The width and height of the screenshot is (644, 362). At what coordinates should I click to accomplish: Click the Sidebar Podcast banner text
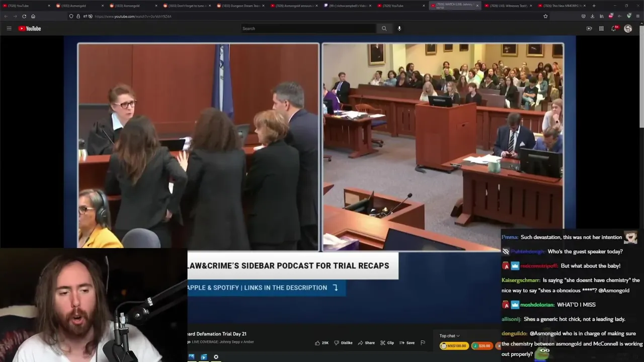tap(288, 265)
